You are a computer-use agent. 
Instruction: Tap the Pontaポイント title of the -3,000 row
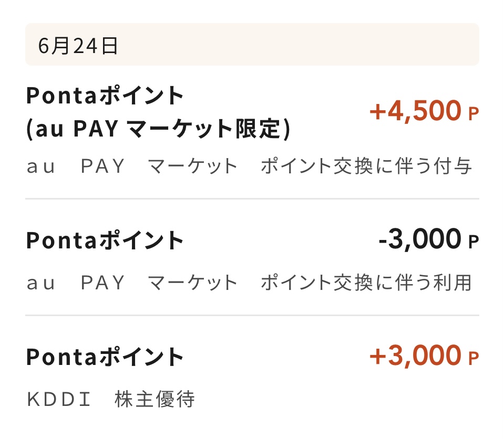105,240
